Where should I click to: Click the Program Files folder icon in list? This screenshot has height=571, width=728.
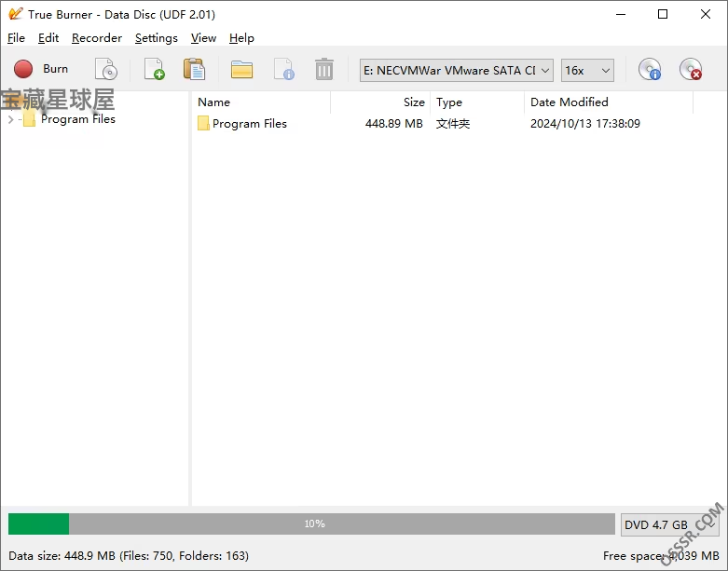point(203,123)
